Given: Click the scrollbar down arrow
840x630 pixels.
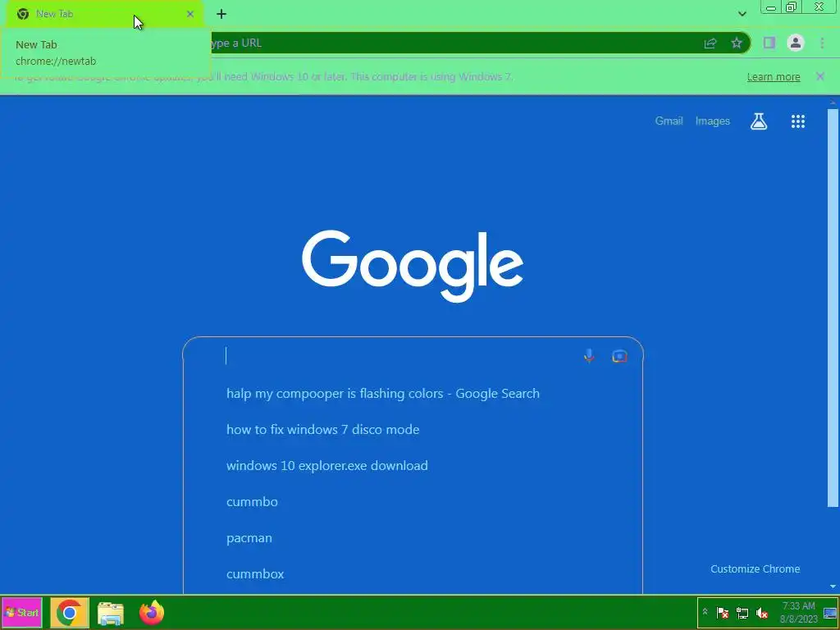Looking at the screenshot, I should point(833,587).
